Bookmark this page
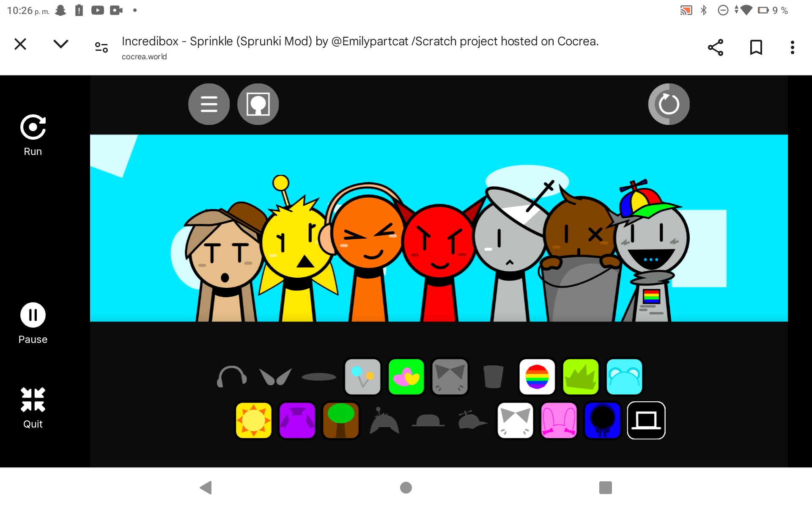Viewport: 812px width, 508px height. (x=756, y=47)
